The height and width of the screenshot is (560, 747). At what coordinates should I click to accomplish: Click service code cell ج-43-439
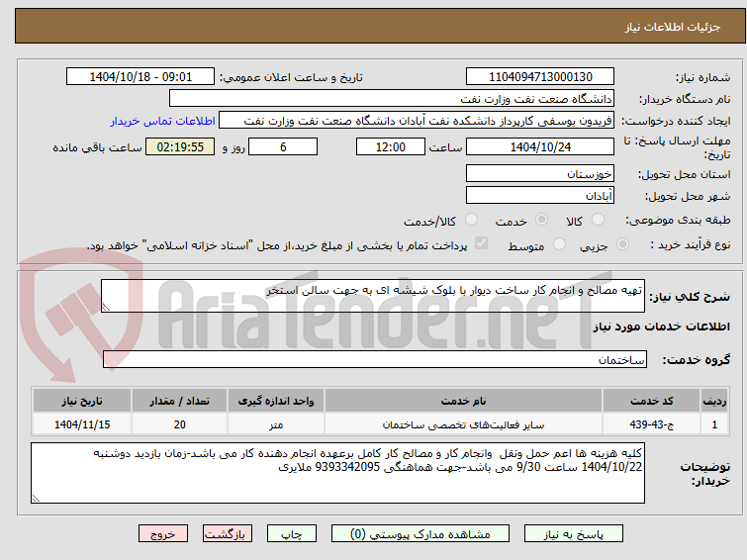651,424
